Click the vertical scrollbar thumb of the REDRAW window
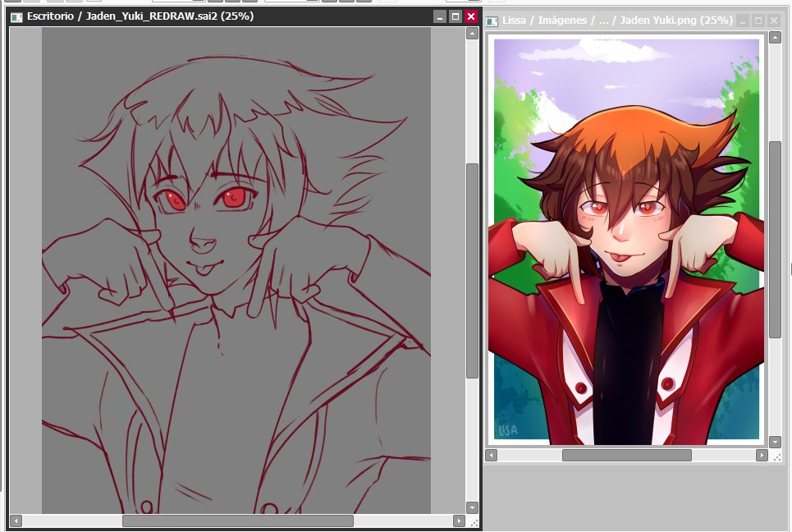 [x=472, y=270]
